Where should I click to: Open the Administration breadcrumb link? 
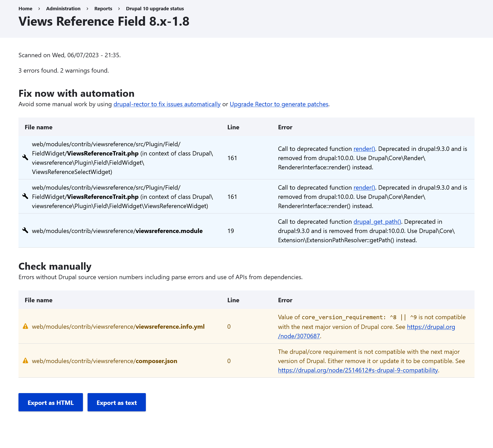click(x=63, y=8)
